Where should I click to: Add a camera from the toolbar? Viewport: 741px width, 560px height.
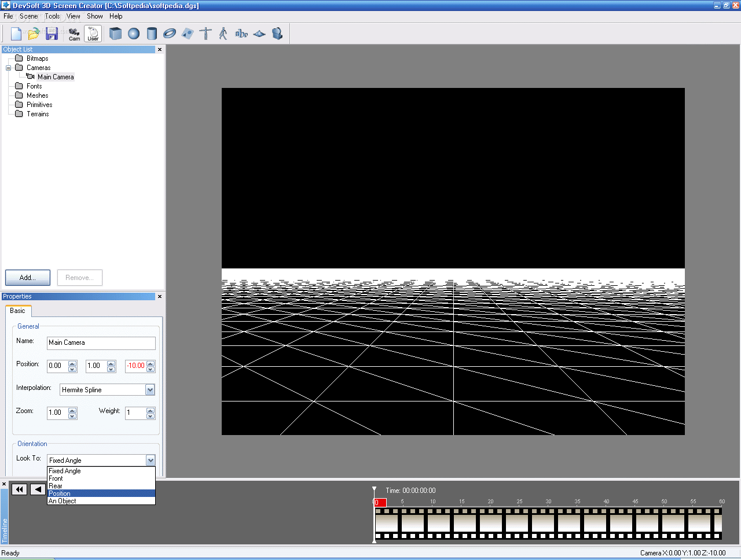277,34
